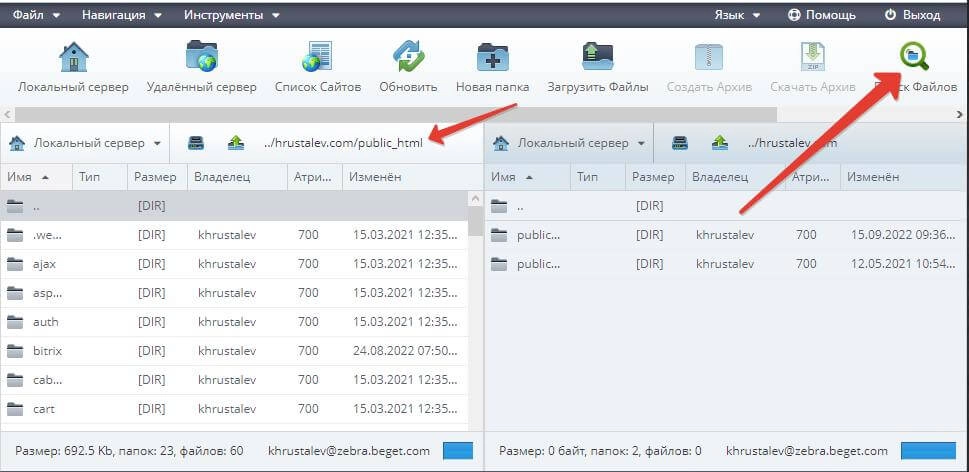Viewport: 969px width, 472px height.
Task: Sort right panel by Тип column
Action: 598,177
